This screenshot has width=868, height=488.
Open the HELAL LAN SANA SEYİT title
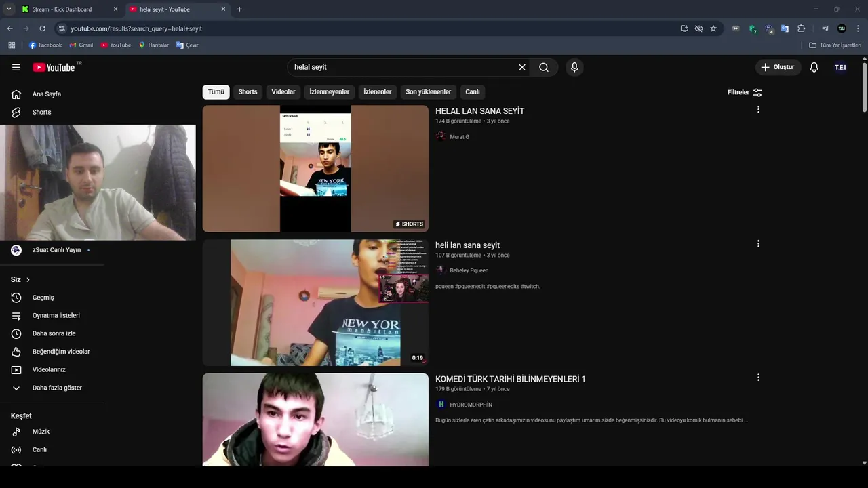pos(479,111)
